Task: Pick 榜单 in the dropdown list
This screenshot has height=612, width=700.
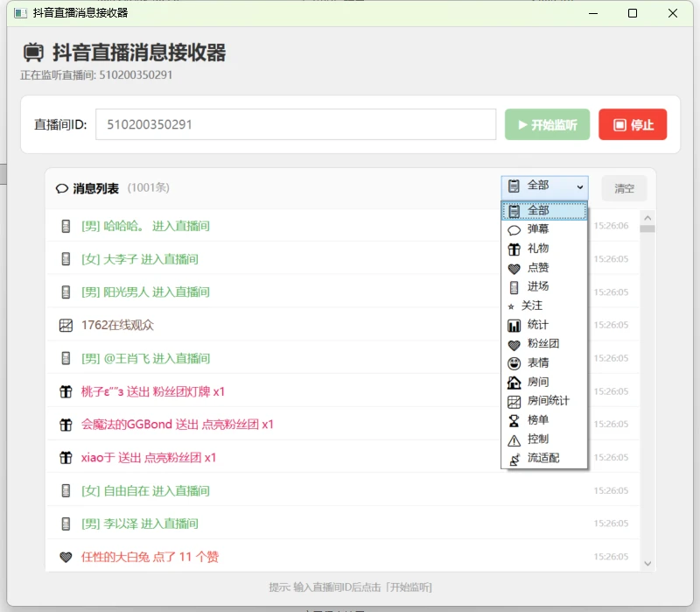Action: (544, 420)
